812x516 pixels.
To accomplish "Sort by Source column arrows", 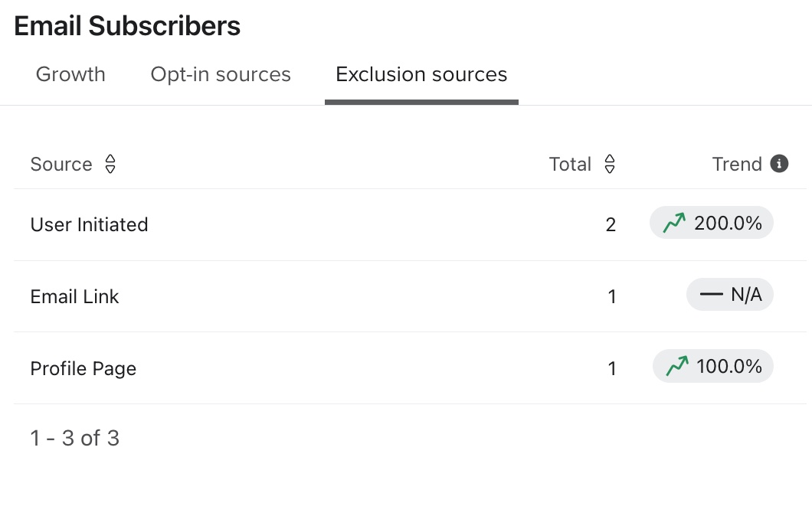I will [110, 164].
